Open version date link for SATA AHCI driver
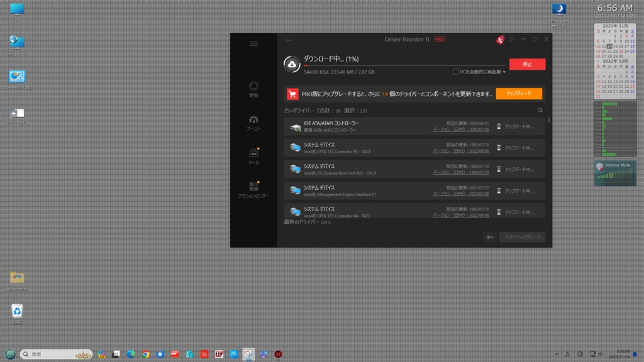Image resolution: width=644 pixels, height=362 pixels. click(461, 129)
